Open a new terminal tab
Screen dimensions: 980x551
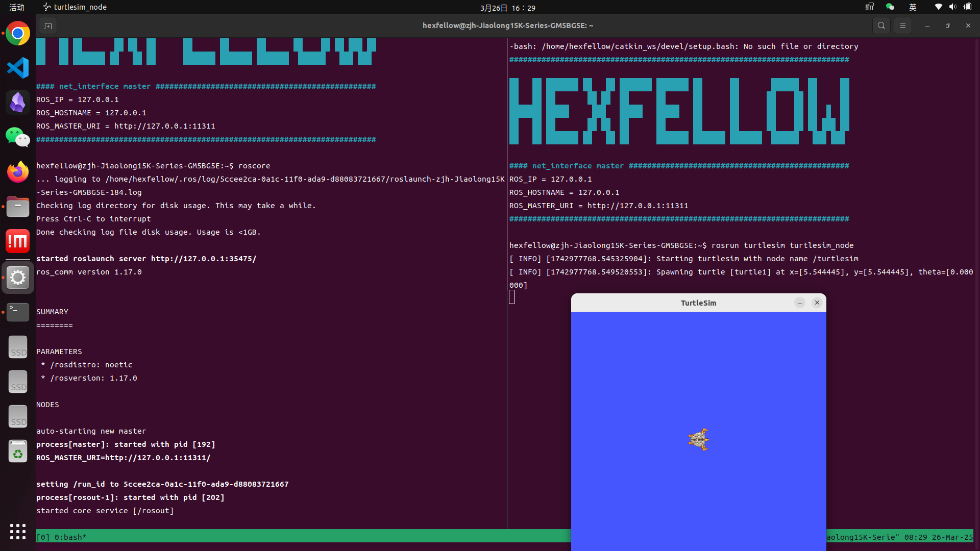(x=48, y=26)
